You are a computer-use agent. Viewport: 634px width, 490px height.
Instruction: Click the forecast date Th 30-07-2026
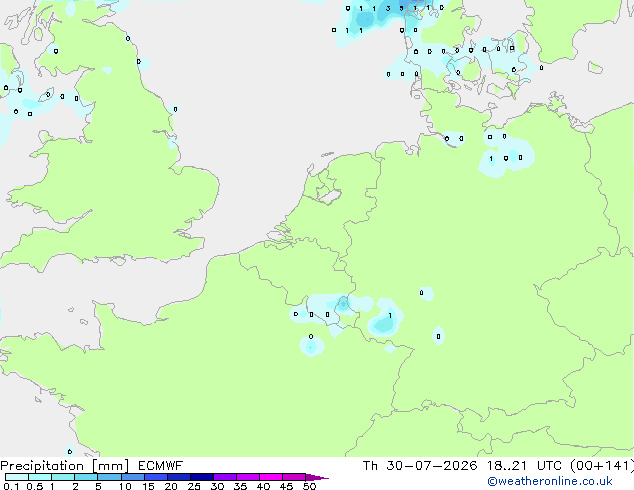pyautogui.click(x=420, y=466)
